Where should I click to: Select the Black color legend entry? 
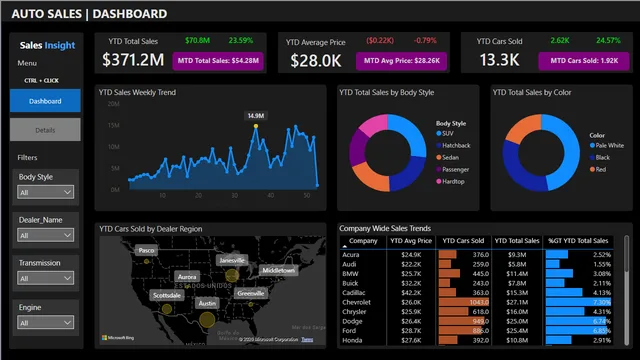pos(600,158)
